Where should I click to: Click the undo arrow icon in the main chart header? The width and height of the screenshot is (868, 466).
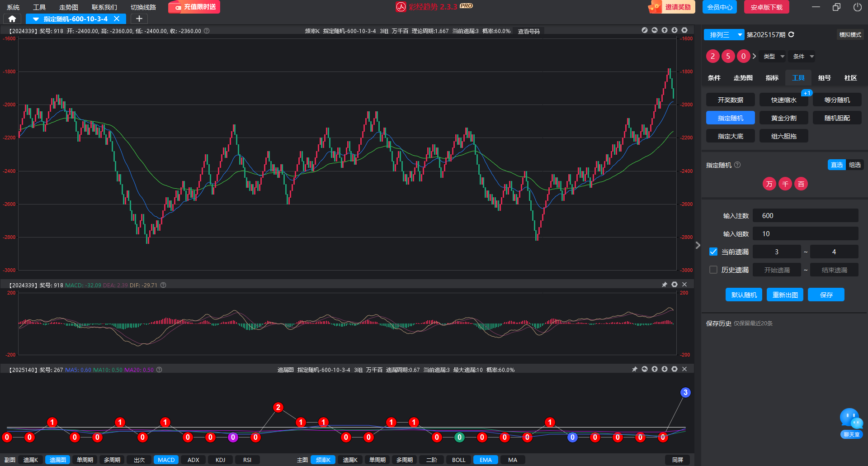pyautogui.click(x=655, y=30)
